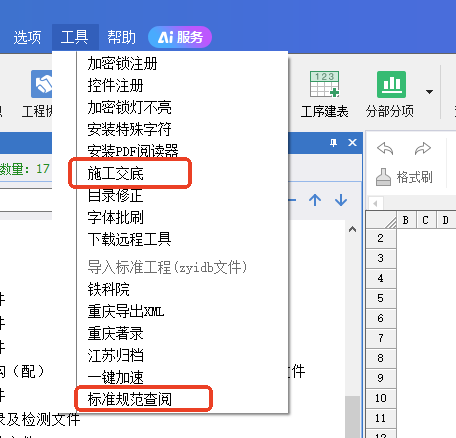
Task: Select column header C in spreadsheet
Action: click(x=425, y=220)
